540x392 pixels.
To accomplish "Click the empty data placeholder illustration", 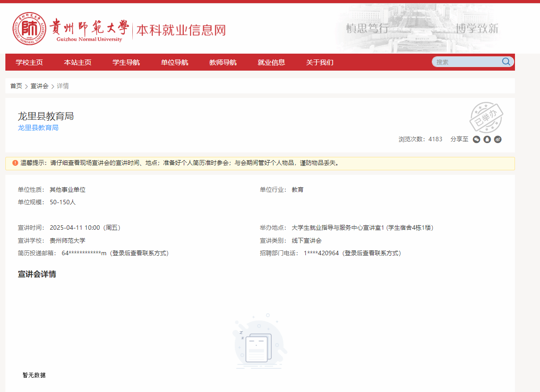I will pos(259,342).
